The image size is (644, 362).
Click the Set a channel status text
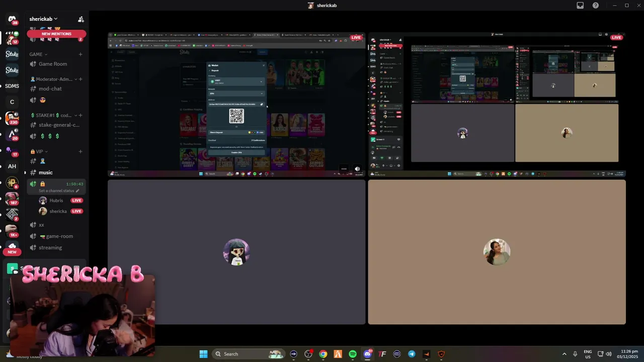(x=56, y=191)
